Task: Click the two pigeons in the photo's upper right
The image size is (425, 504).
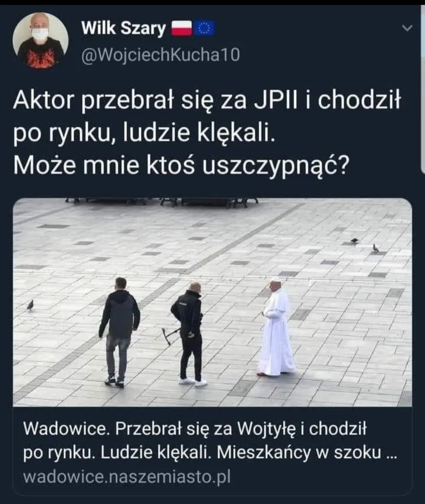Action: [365, 244]
